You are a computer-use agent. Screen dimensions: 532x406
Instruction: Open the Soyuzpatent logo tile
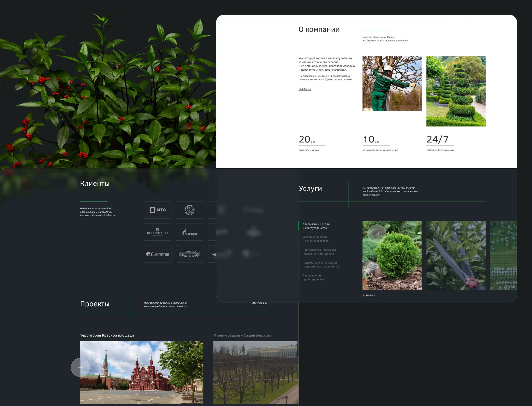click(157, 254)
